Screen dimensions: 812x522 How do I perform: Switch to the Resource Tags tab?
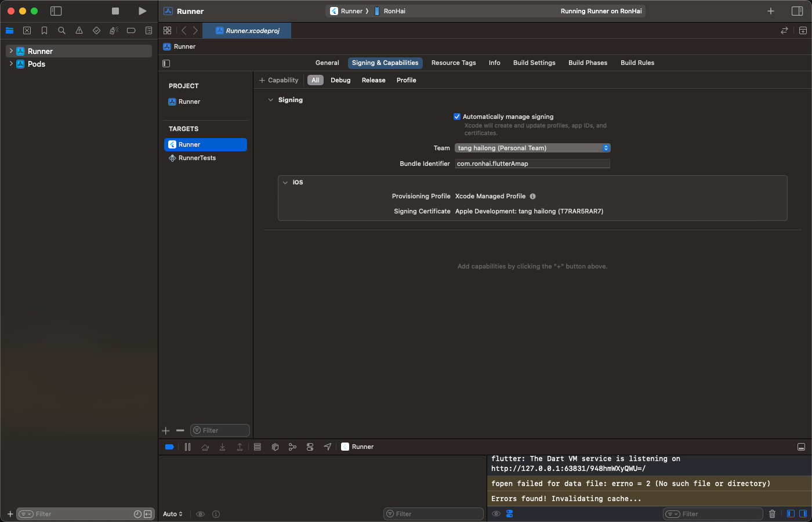(x=454, y=63)
